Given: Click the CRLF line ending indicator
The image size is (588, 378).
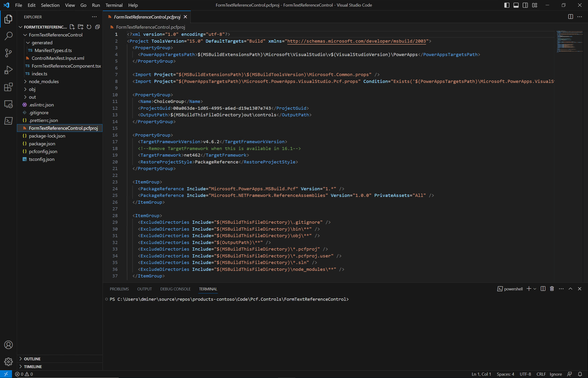Looking at the screenshot, I should click(x=541, y=374).
